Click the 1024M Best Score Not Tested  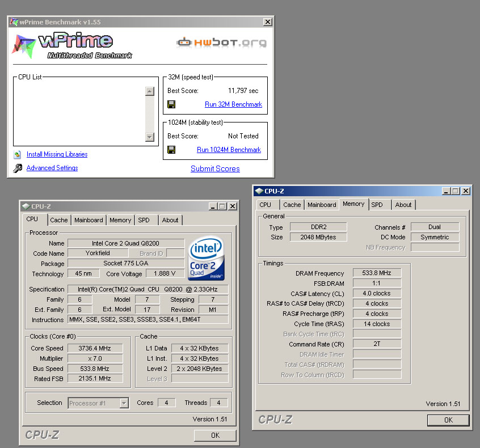point(243,136)
